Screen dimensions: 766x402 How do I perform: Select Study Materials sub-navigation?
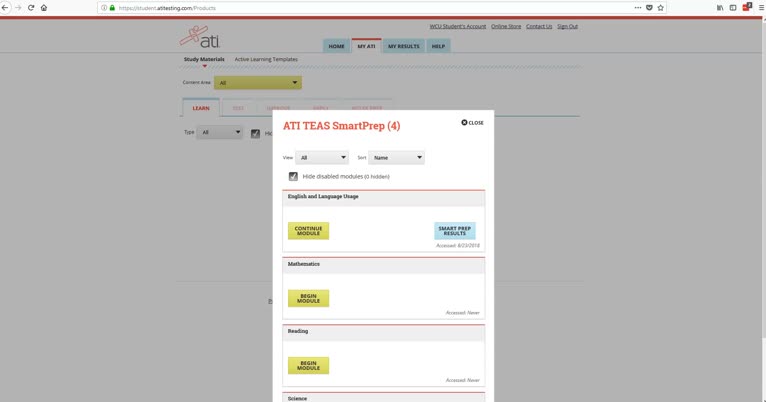[x=204, y=59]
